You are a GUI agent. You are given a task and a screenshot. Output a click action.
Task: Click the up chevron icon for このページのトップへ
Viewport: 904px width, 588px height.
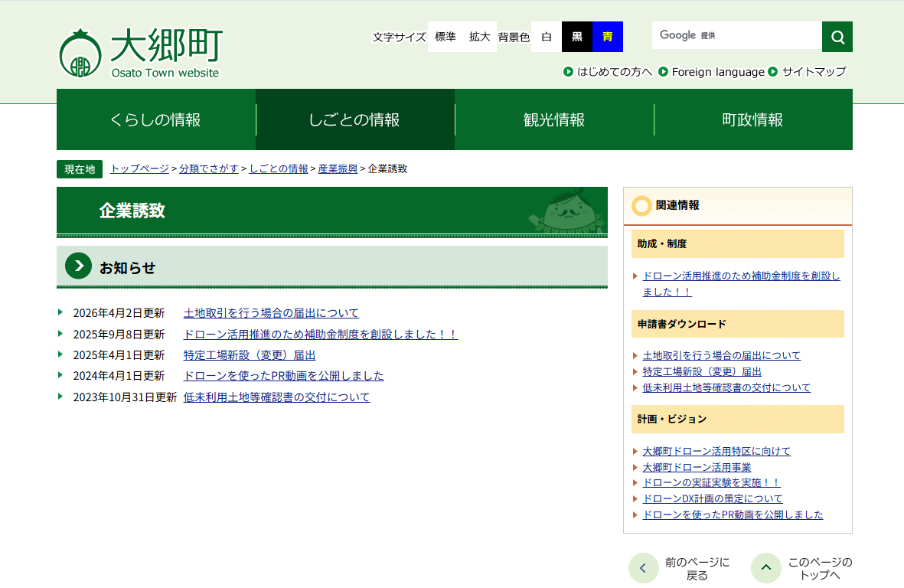(766, 568)
